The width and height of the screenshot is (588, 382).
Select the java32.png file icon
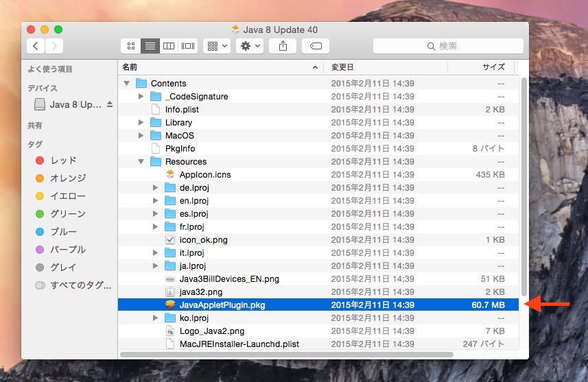point(170,291)
